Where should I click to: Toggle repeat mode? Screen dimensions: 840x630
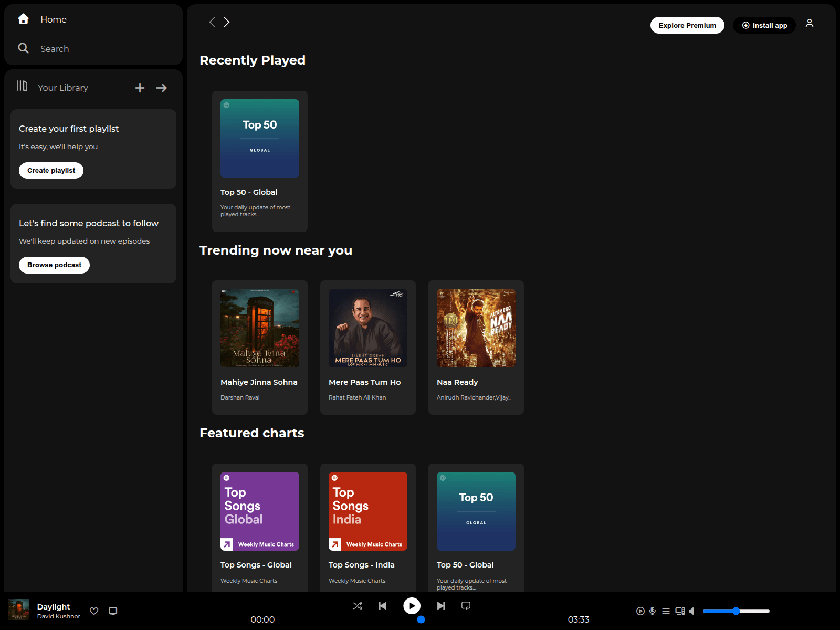(466, 606)
